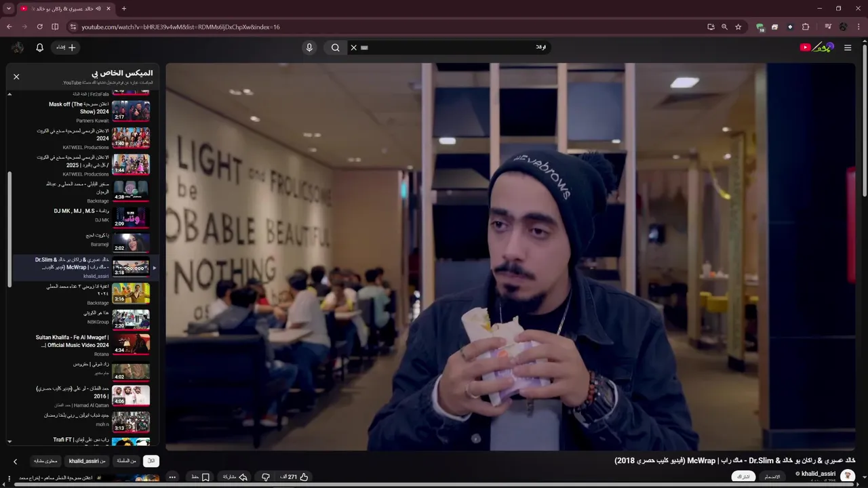Open the tab search dropdown arrow
This screenshot has width=868, height=488.
8,9
